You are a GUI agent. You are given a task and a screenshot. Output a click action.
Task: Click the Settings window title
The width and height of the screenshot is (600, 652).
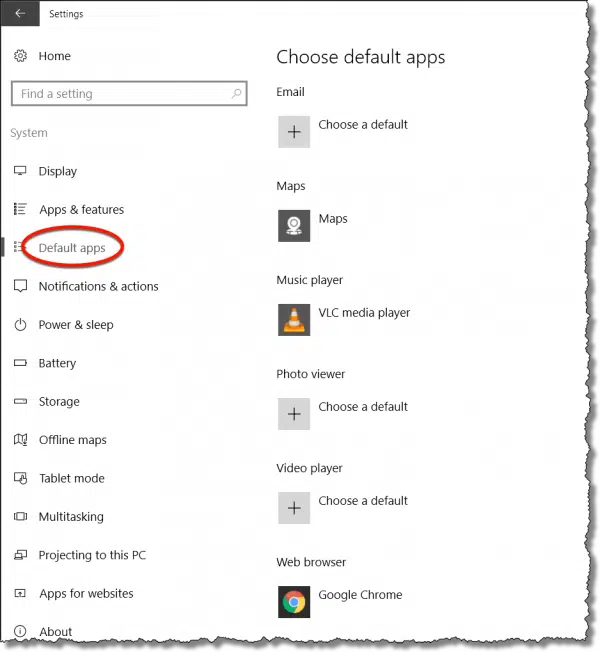click(x=66, y=14)
